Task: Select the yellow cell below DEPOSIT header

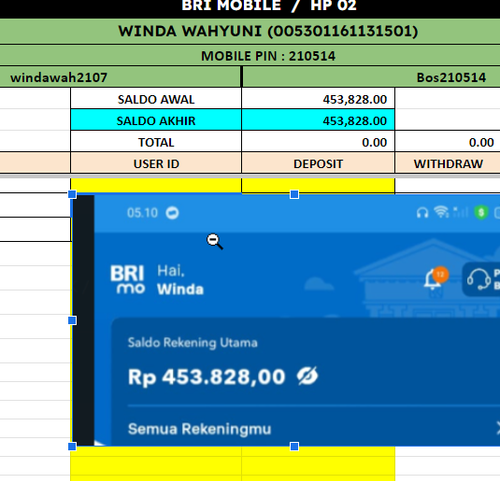Action: pos(318,185)
